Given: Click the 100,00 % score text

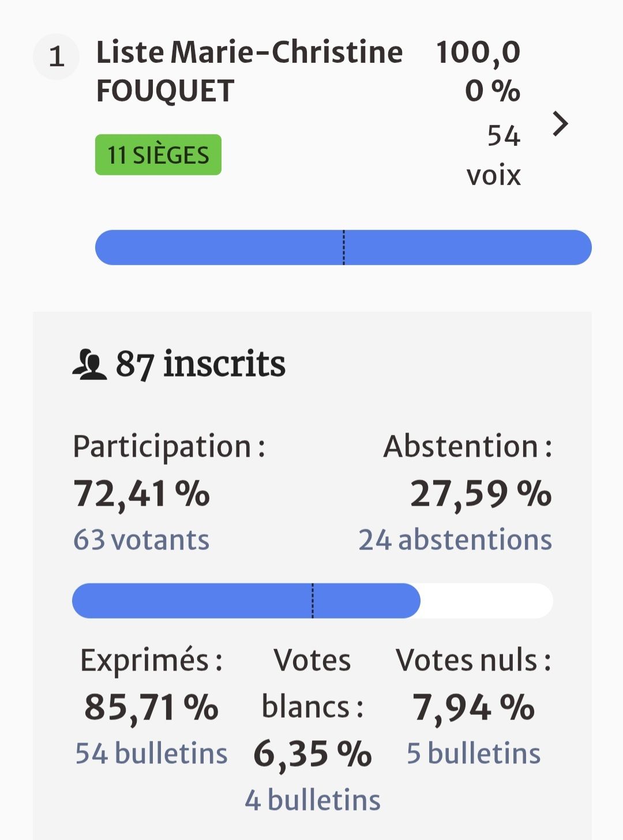Looking at the screenshot, I should tap(479, 71).
